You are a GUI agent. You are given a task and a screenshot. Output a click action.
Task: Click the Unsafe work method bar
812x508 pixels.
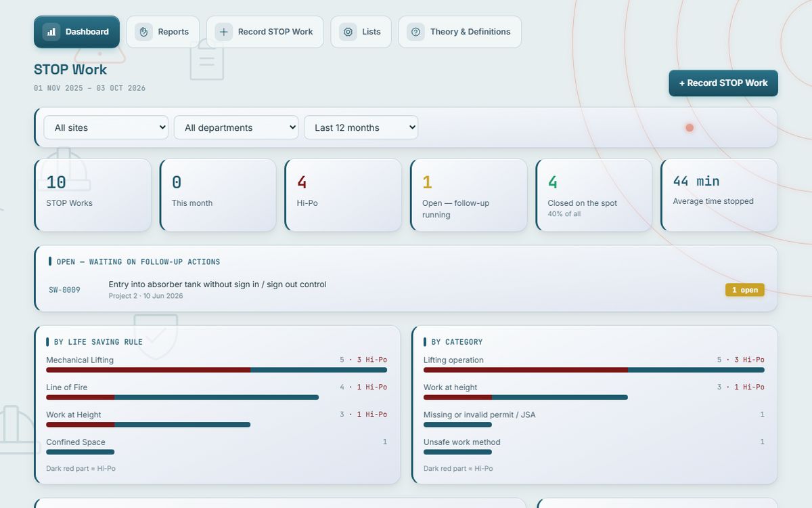(457, 452)
